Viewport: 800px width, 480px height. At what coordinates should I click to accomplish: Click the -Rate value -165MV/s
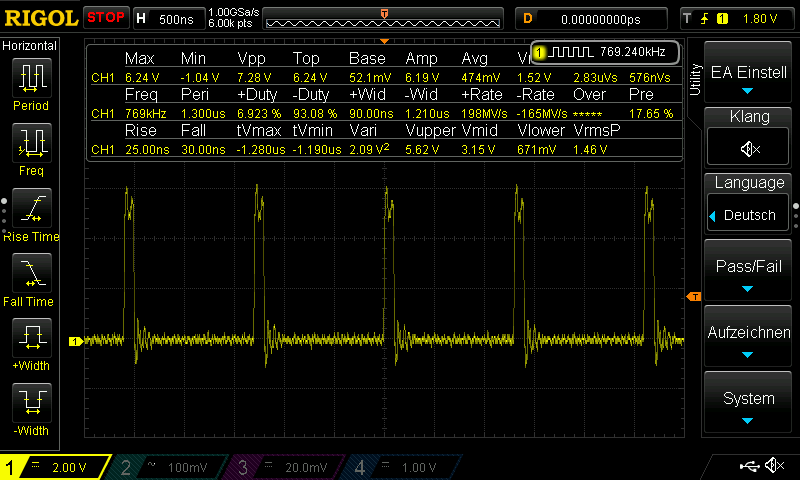(x=542, y=113)
